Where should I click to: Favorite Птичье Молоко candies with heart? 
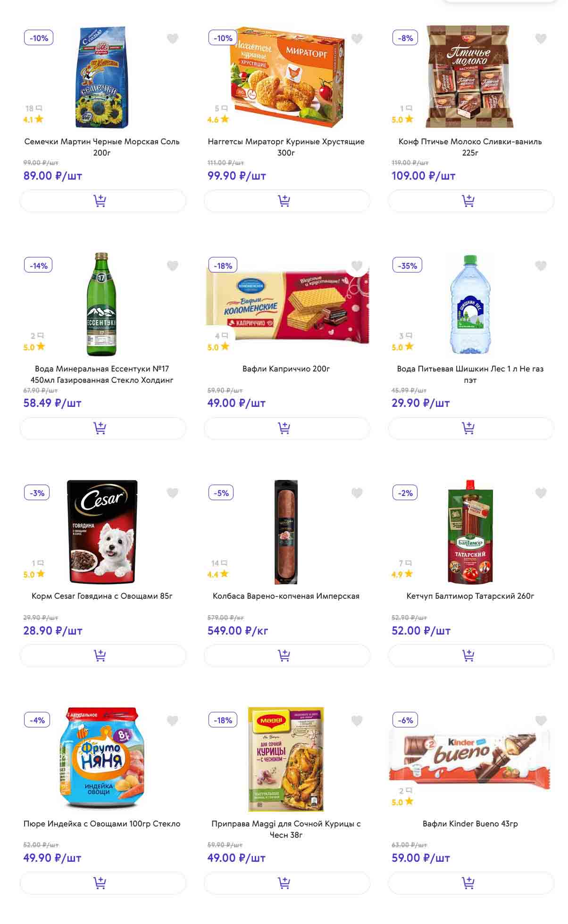coord(541,39)
